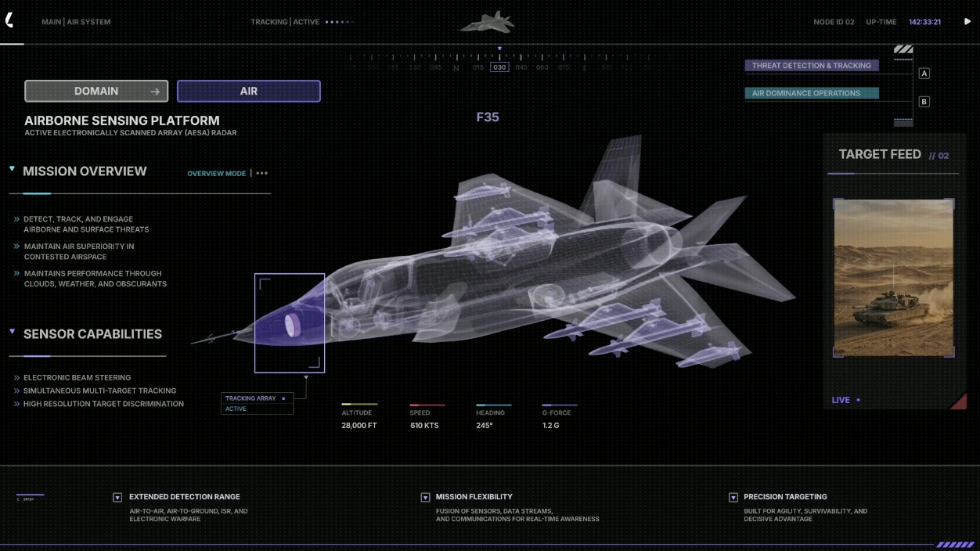Screen dimensions: 980x551
Task: Click the play arrow beside uptime counter
Action: coord(967,22)
